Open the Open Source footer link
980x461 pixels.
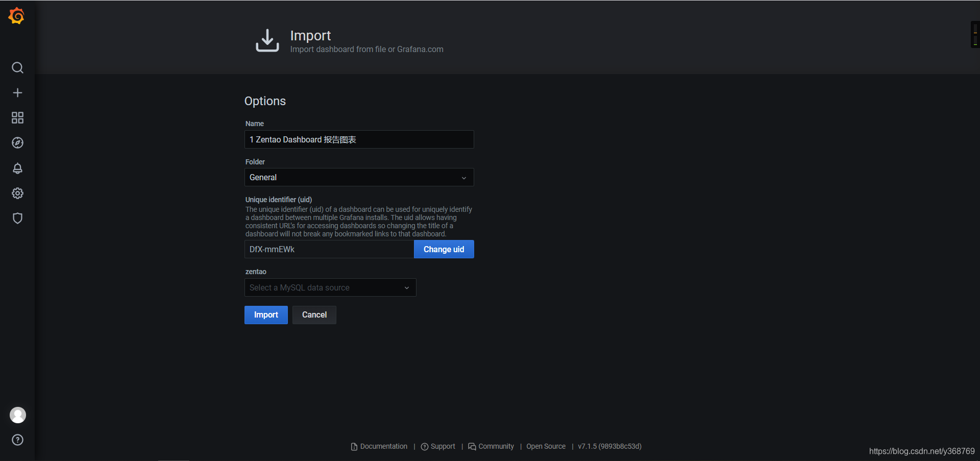coord(546,446)
